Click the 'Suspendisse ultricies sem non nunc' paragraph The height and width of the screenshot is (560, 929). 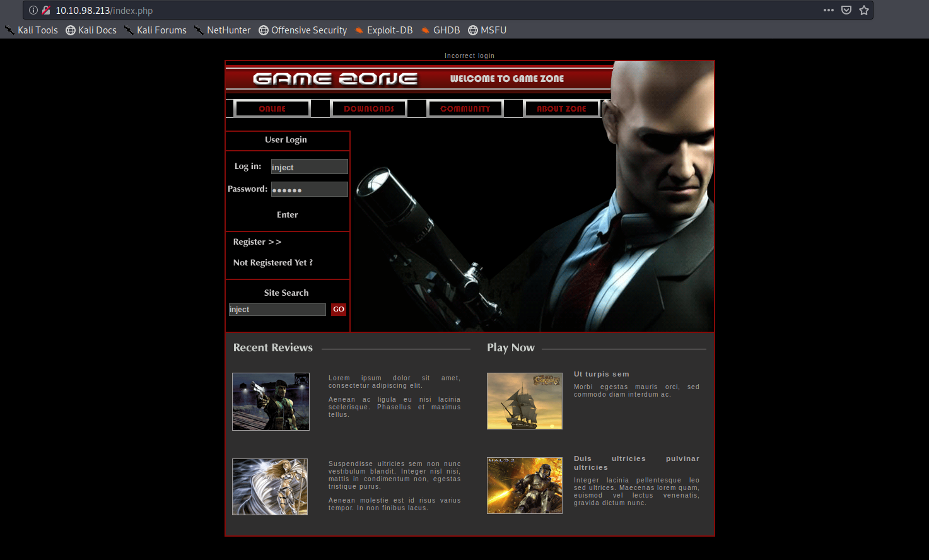click(395, 475)
